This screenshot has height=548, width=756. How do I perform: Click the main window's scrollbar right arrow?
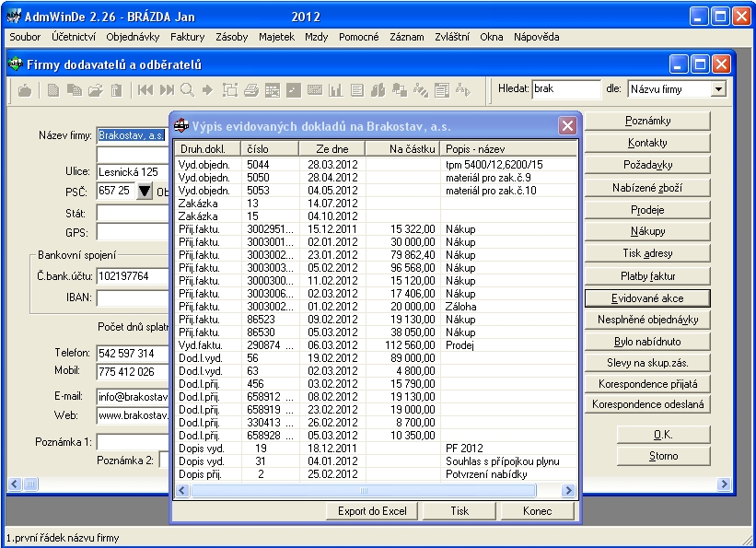coord(724,484)
